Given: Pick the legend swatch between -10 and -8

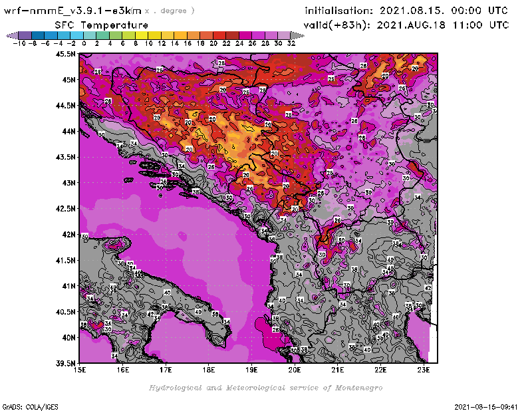Looking at the screenshot, I should (25, 35).
